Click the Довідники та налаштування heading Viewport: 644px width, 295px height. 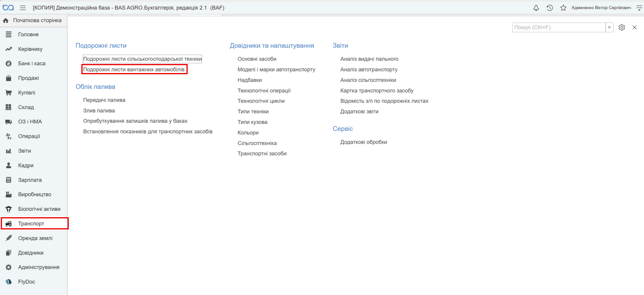point(272,45)
